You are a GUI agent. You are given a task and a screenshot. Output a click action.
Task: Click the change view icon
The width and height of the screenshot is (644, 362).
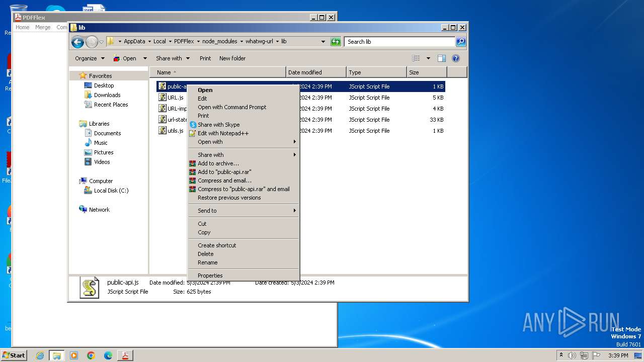(x=416, y=58)
